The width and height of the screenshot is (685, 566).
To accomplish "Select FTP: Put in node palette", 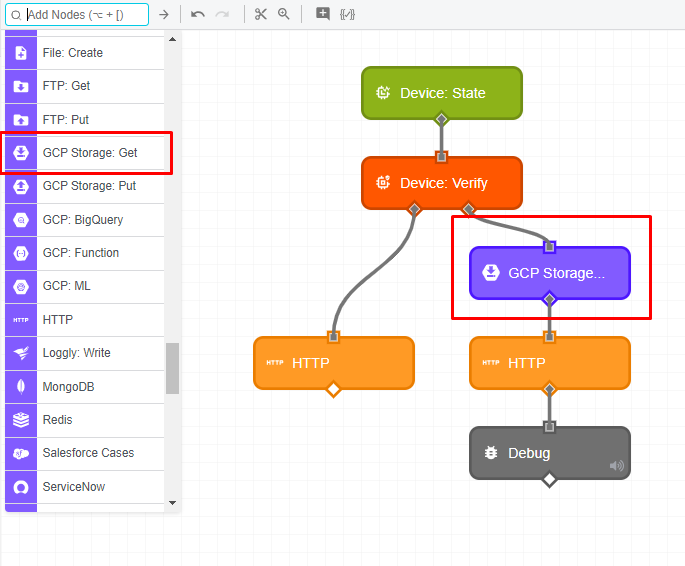I will [66, 120].
